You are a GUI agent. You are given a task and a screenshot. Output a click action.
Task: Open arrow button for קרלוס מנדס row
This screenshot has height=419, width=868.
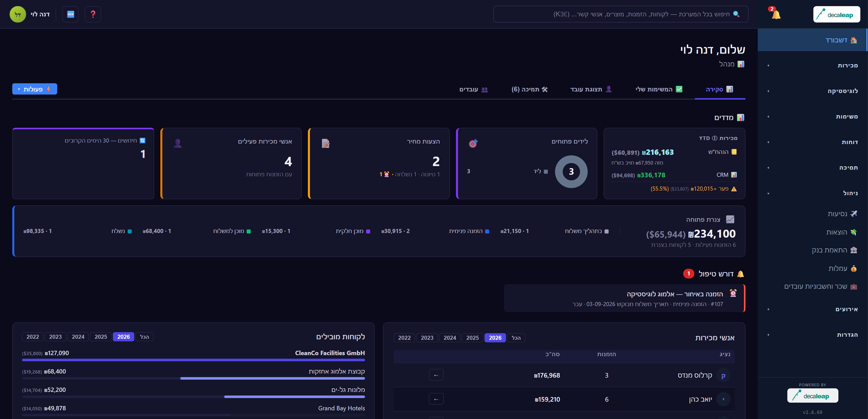pyautogui.click(x=436, y=375)
